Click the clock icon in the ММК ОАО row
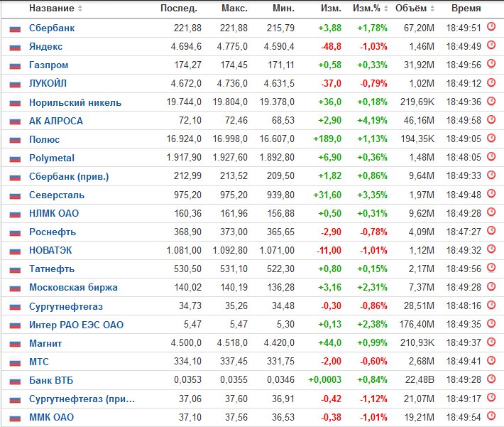The image size is (504, 427). click(491, 416)
